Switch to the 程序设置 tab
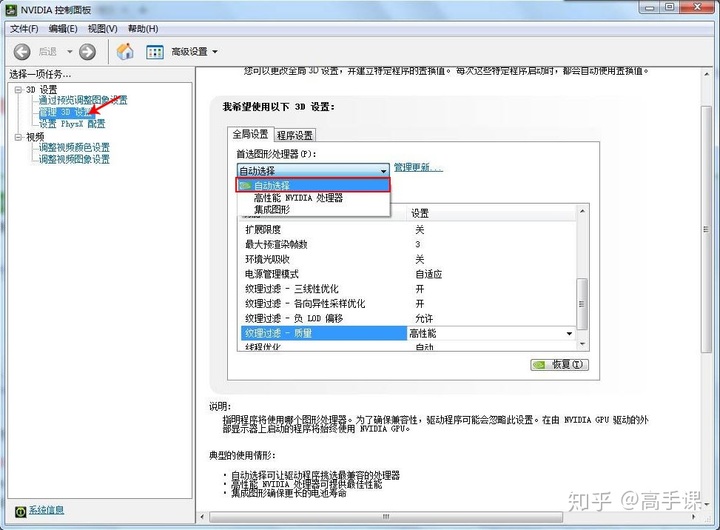Screen dimensions: 720x530 click(x=295, y=135)
